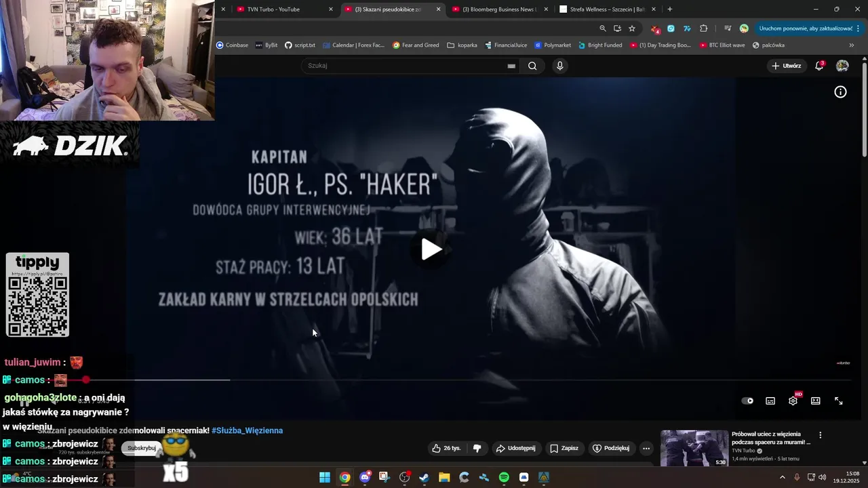Image resolution: width=868 pixels, height=488 pixels.
Task: Open a new browser tab
Action: tap(670, 9)
